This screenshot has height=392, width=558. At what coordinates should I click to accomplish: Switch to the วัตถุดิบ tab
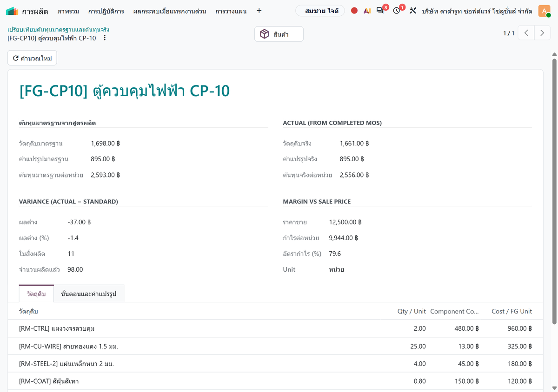pos(36,294)
